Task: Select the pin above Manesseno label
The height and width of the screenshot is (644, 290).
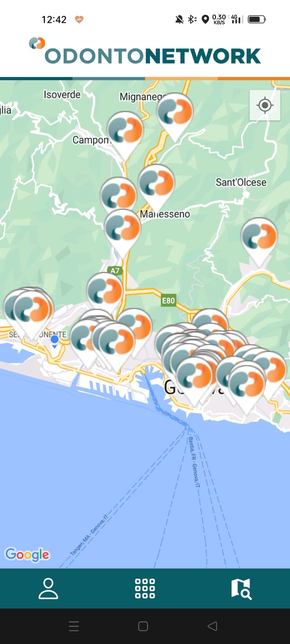Action: click(156, 186)
